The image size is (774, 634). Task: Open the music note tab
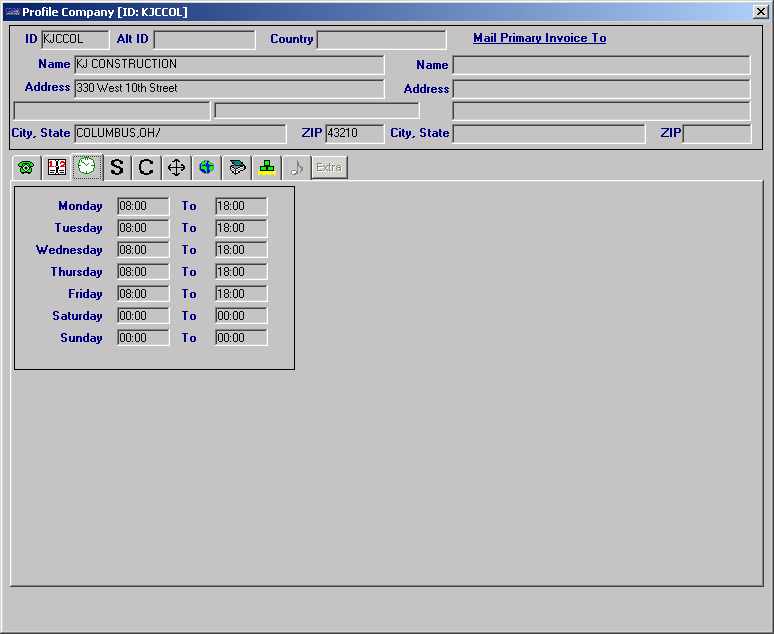296,167
